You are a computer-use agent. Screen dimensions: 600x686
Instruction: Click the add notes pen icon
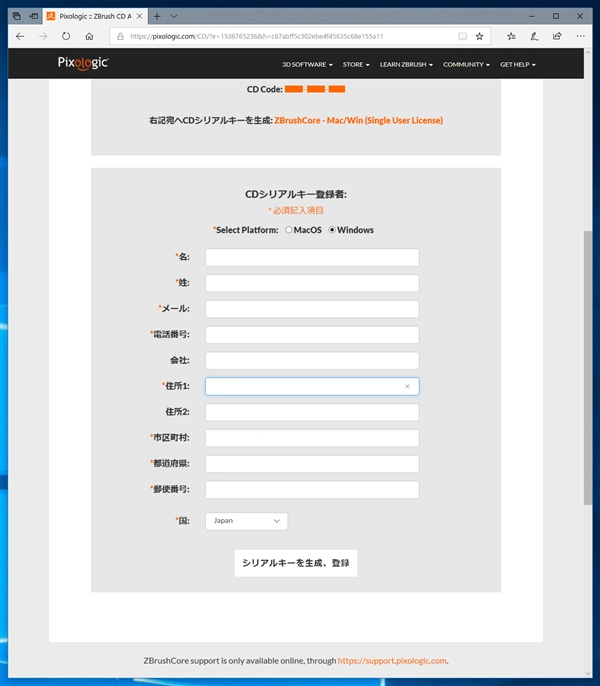(x=534, y=36)
